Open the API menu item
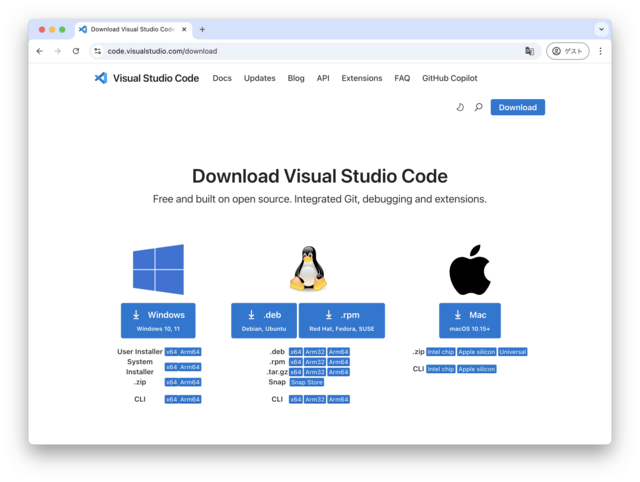 323,78
